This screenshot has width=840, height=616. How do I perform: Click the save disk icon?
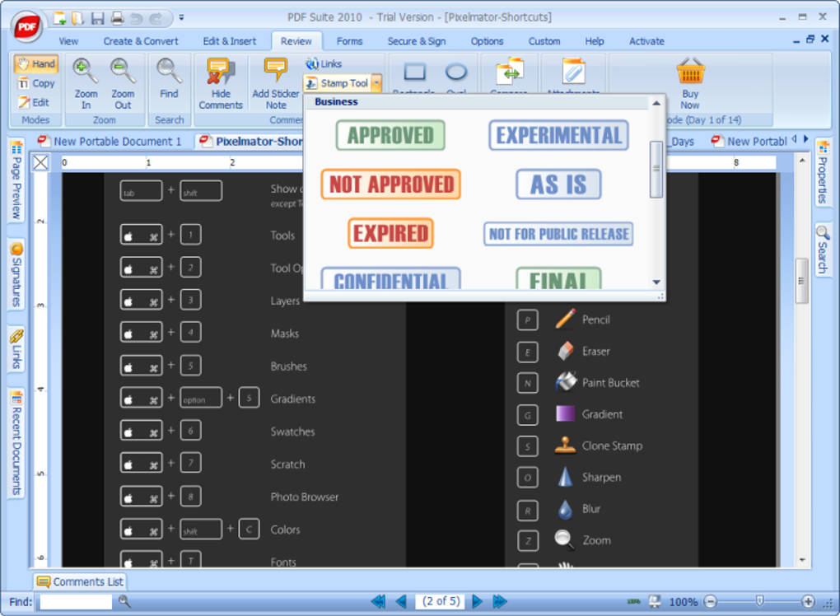pyautogui.click(x=97, y=19)
